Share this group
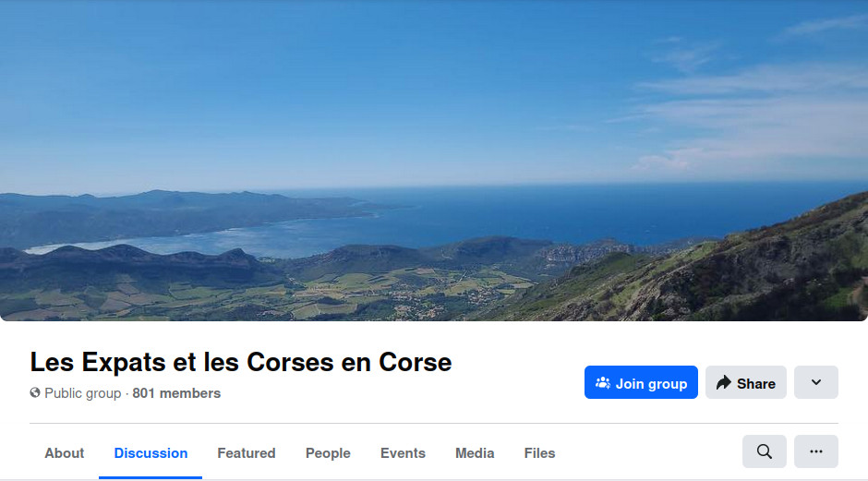Screen dimensions: 868x481 746,382
